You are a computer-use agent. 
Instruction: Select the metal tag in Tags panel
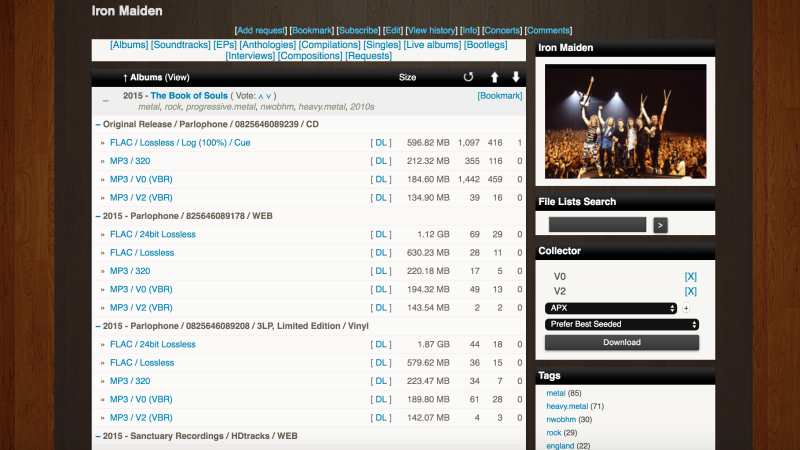(556, 393)
